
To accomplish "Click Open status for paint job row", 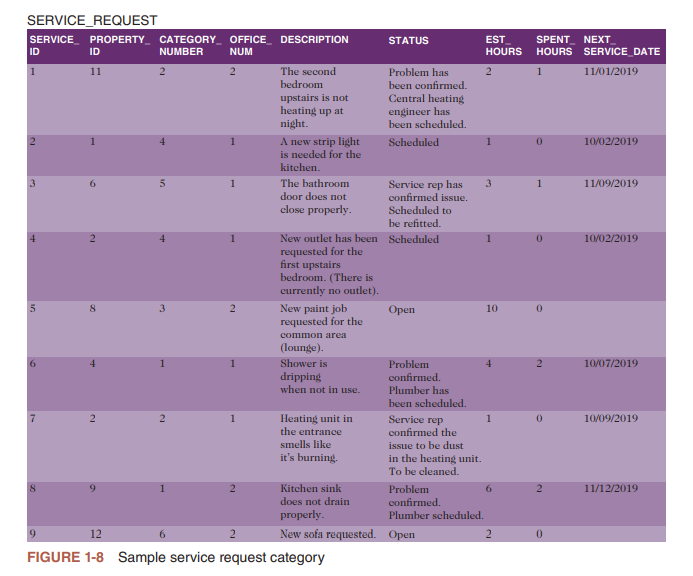I will tap(402, 309).
